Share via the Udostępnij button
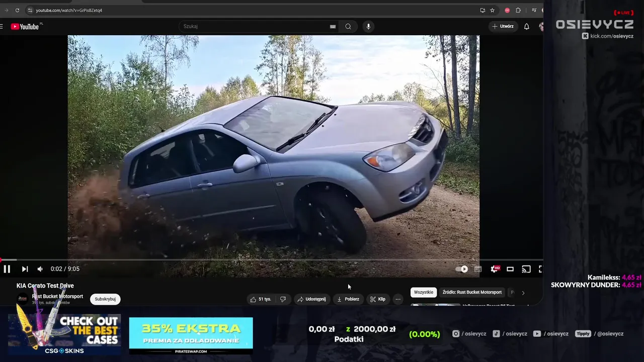 (311, 299)
